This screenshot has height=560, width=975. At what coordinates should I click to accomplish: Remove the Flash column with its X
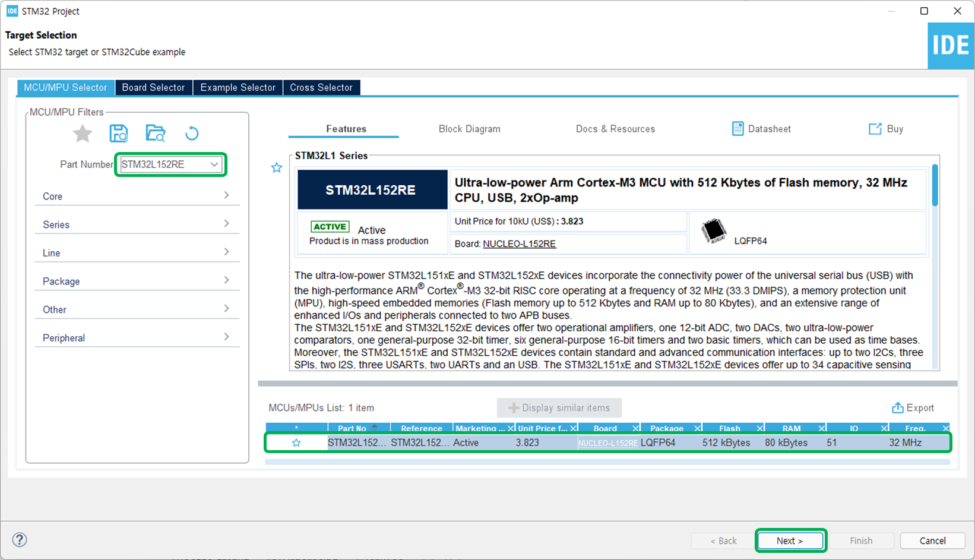click(760, 428)
